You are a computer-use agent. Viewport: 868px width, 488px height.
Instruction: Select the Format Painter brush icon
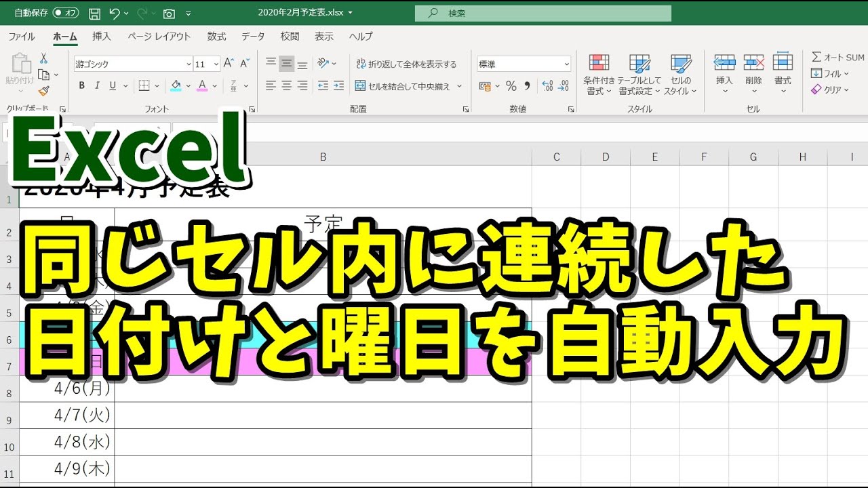click(43, 91)
